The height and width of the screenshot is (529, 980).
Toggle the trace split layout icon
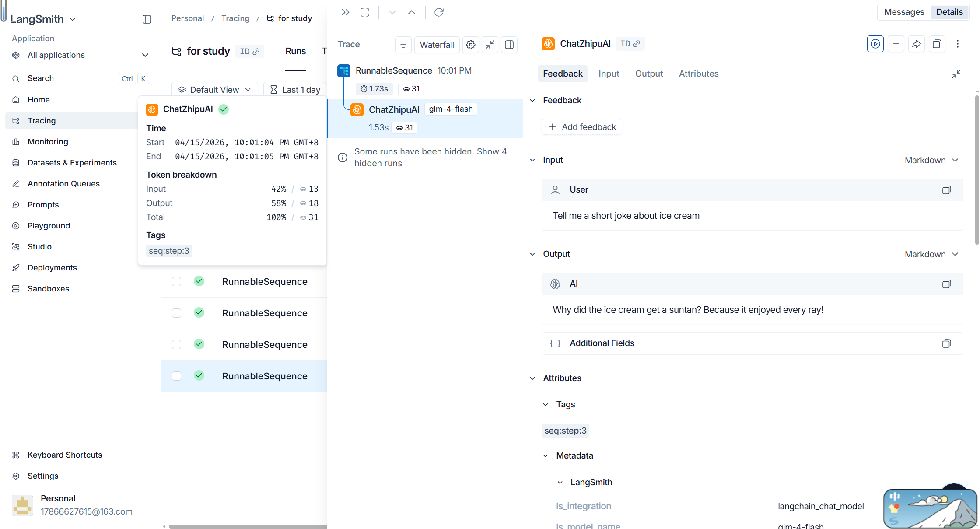[x=509, y=45]
